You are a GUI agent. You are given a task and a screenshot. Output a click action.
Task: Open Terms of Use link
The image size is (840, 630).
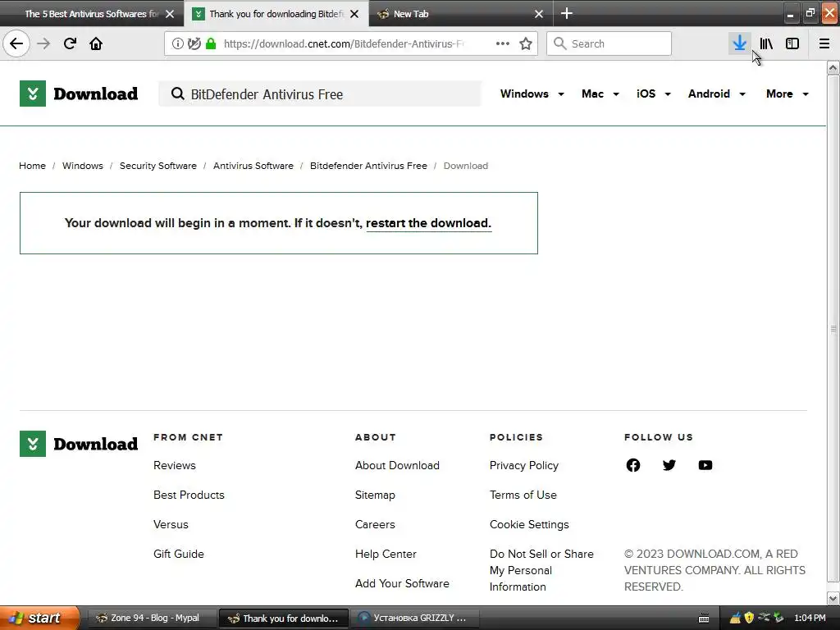pos(523,495)
